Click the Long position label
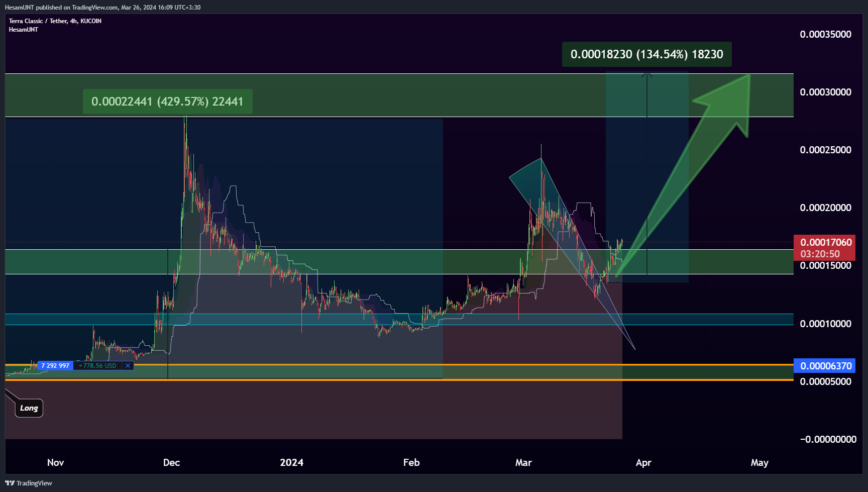Screen dimensions: 868x492 pyautogui.click(x=29, y=408)
